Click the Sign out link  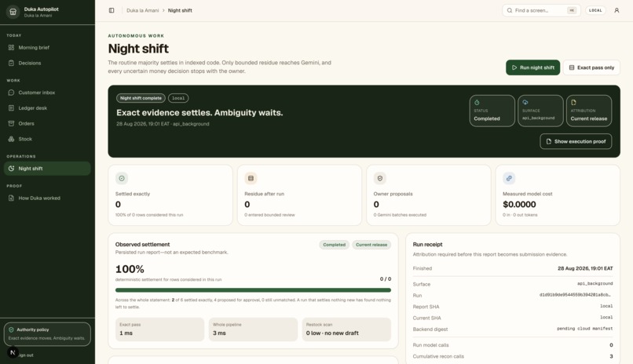point(26,355)
